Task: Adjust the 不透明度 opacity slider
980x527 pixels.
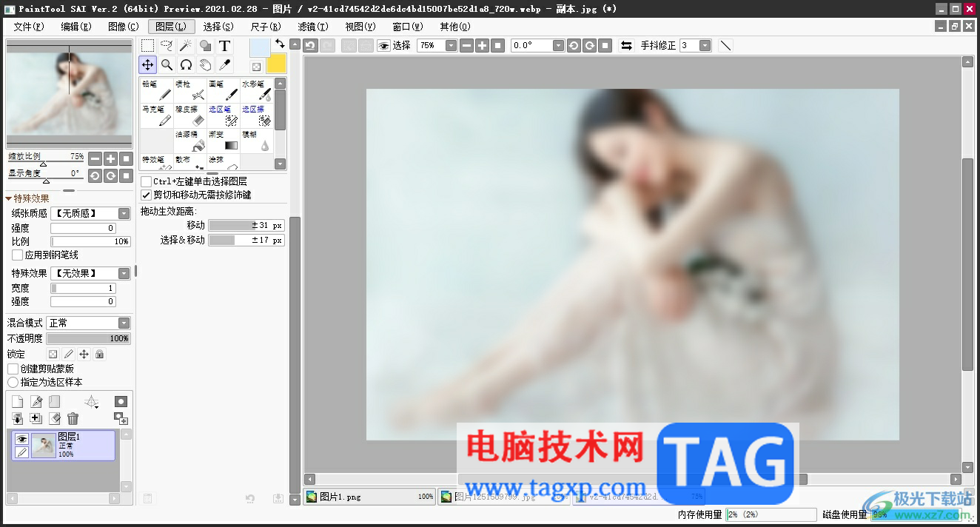Action: point(89,338)
